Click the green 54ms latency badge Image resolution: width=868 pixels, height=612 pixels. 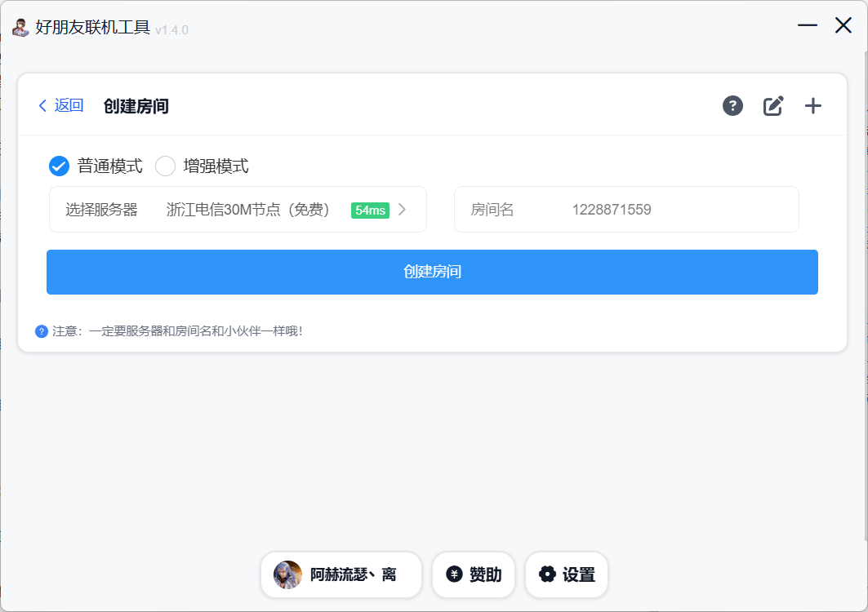370,211
